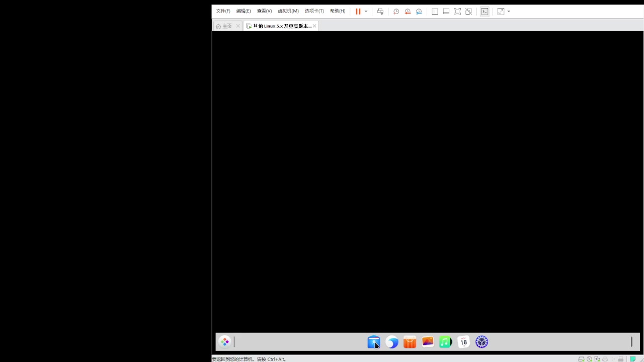Viewport: 644px width, 362px height.
Task: Open the fullscreen button dropdown arrow
Action: [x=509, y=11]
